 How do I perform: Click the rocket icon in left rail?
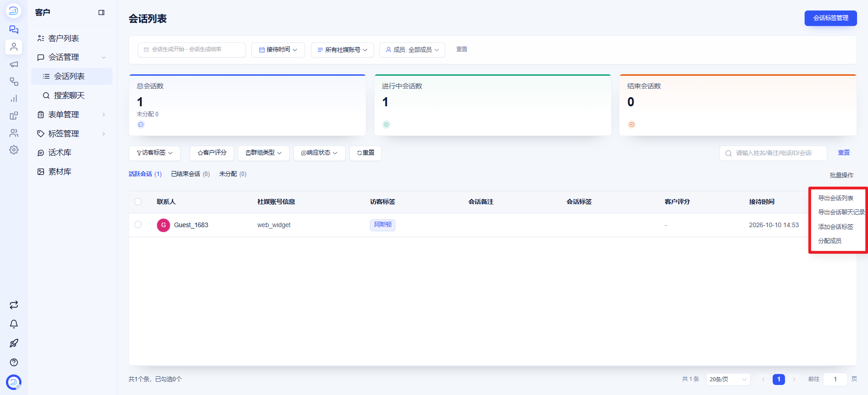pyautogui.click(x=14, y=343)
